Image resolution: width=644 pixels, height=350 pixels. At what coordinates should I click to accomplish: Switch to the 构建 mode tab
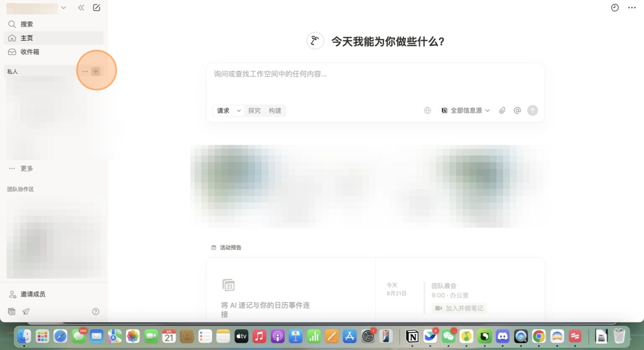[275, 110]
